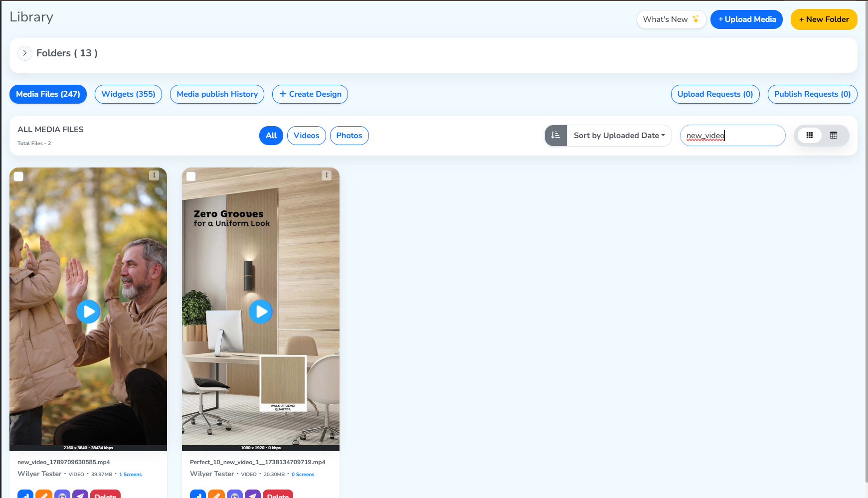
Task: Click the search field containing new_video
Action: tap(732, 136)
